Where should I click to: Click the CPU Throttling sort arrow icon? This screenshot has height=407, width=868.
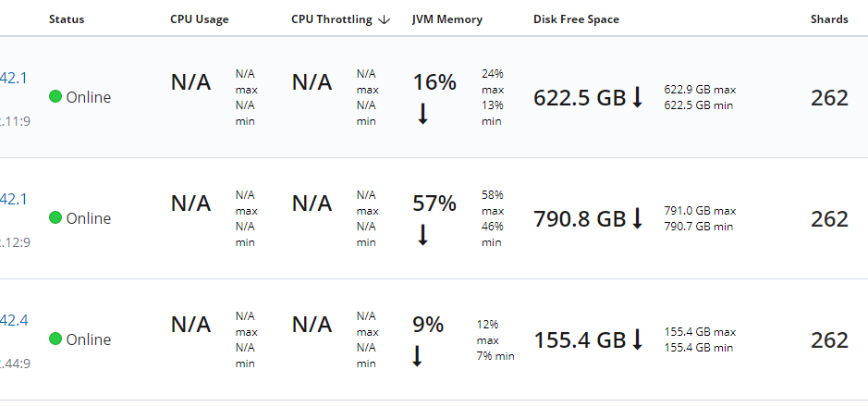coord(385,20)
